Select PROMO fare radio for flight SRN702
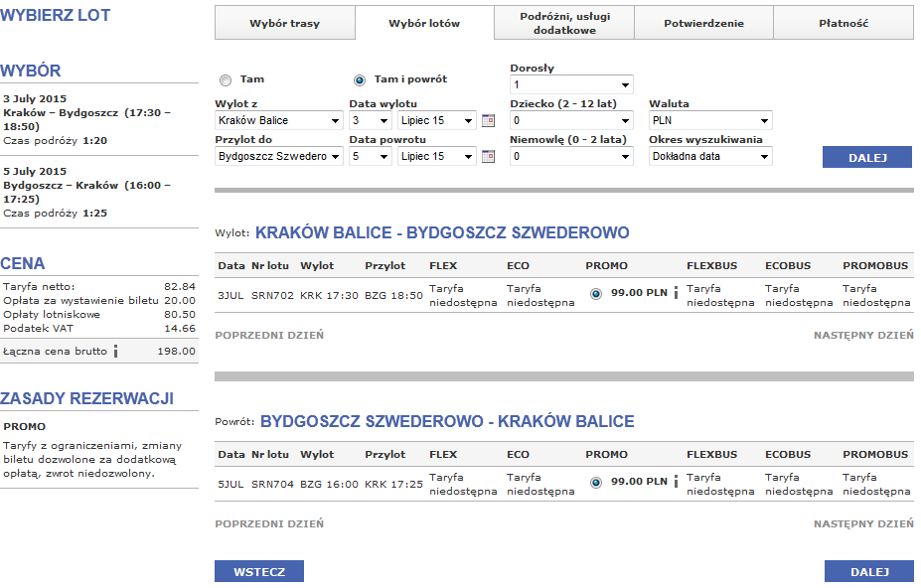 pos(595,294)
